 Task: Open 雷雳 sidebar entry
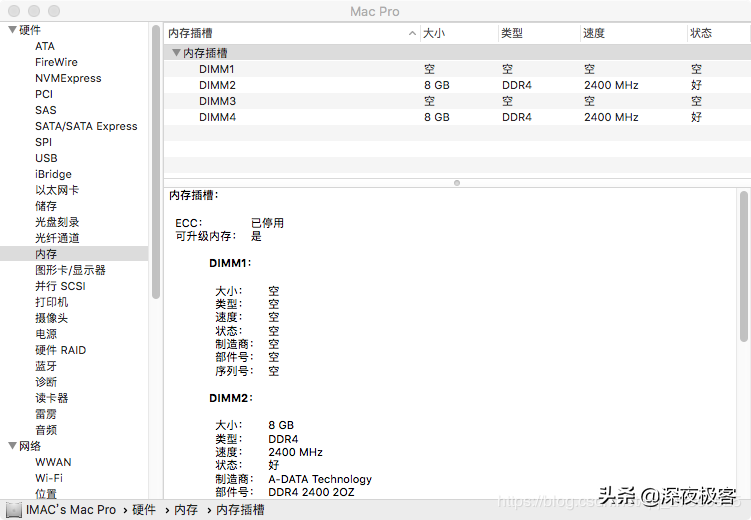(46, 414)
